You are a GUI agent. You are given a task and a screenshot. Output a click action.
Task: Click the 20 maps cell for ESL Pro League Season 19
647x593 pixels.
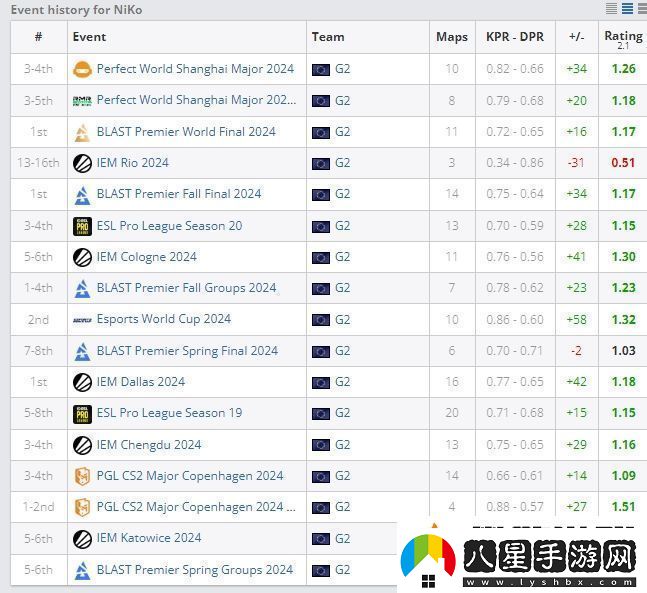click(x=452, y=413)
